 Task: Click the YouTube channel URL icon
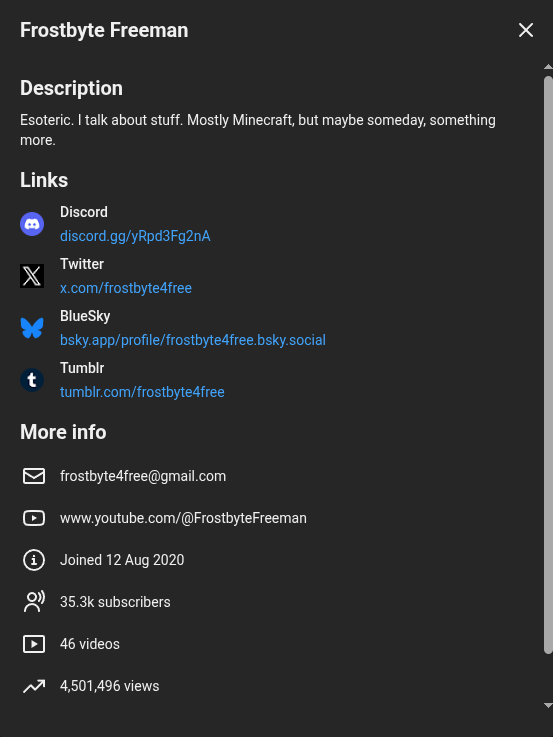(34, 518)
